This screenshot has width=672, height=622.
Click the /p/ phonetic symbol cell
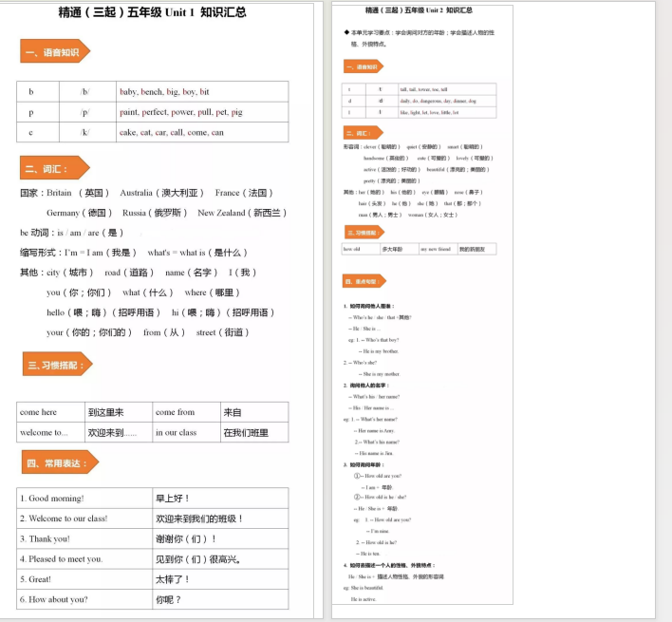[x=87, y=112]
